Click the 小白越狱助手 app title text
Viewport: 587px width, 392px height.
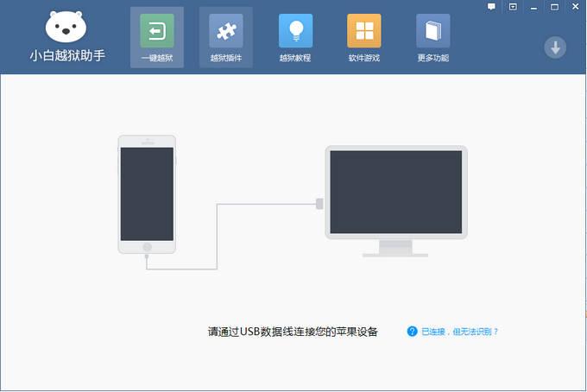pyautogui.click(x=66, y=57)
